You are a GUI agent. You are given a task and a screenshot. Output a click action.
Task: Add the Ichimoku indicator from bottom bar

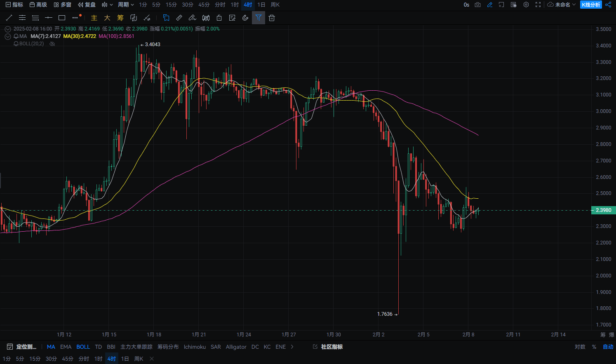[195, 347]
